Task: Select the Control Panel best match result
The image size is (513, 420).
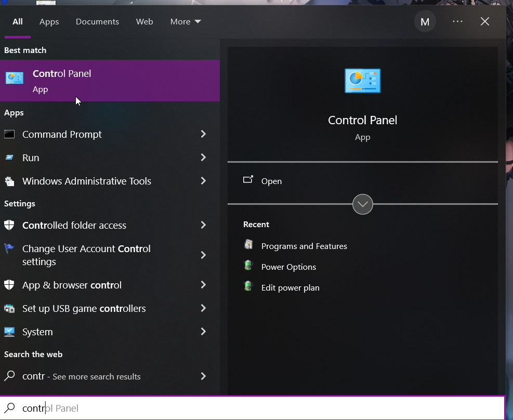Action: coord(110,81)
